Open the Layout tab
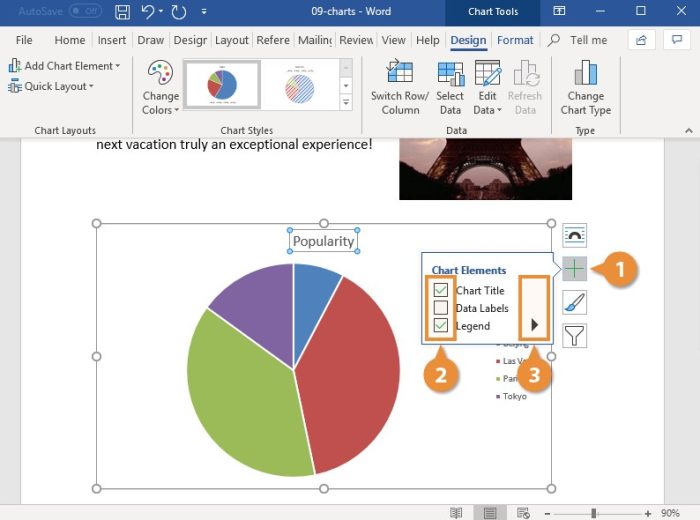The height and width of the screenshot is (520, 700). (x=231, y=40)
